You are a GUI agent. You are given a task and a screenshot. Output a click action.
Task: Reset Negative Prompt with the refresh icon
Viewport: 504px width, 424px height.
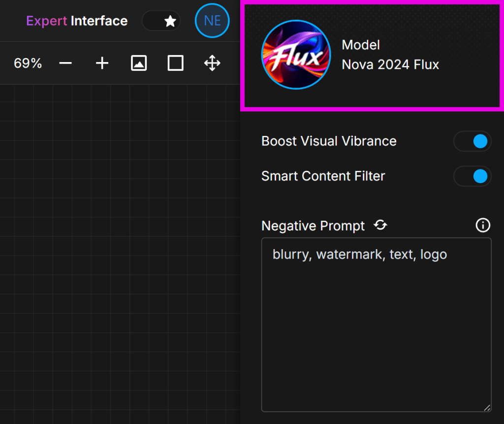(380, 226)
